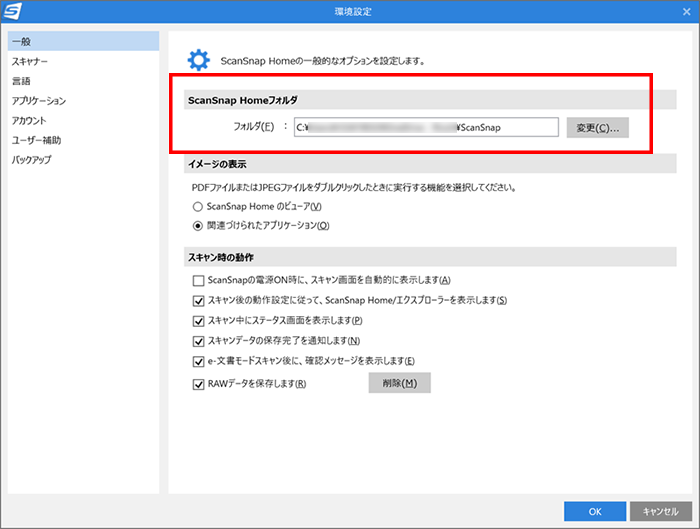Select ScanSnap Home のビューア radio option
This screenshot has height=529, width=700.
[198, 207]
